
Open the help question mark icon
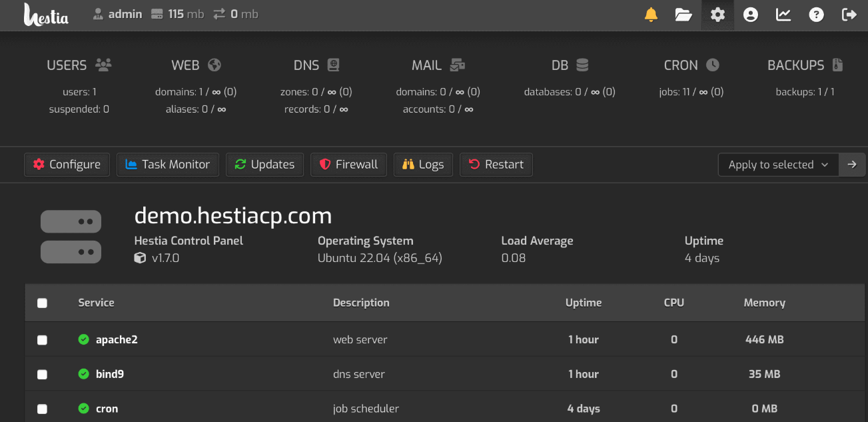(816, 15)
